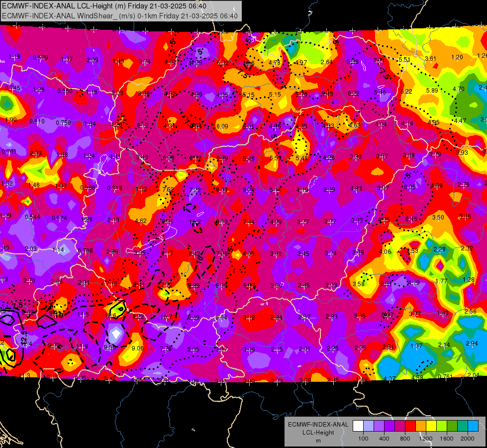This screenshot has width=487, height=448.
Task: Click the shear value 6.46
Action: click(411, 219)
